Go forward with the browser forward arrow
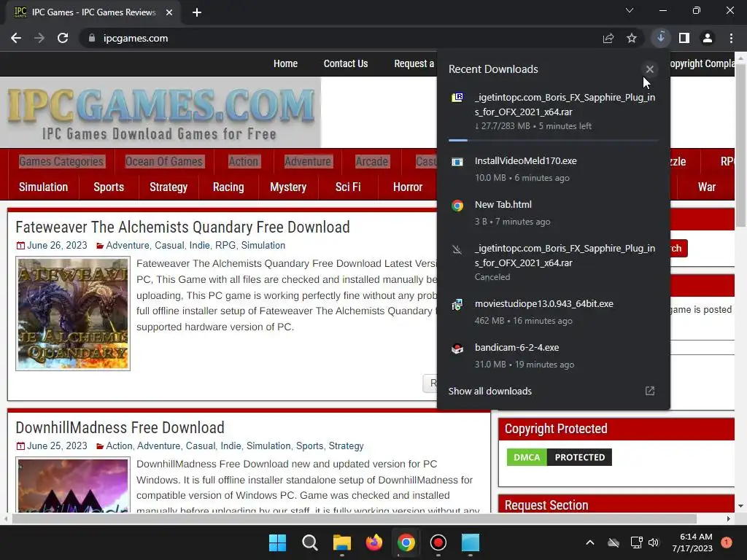 click(39, 38)
